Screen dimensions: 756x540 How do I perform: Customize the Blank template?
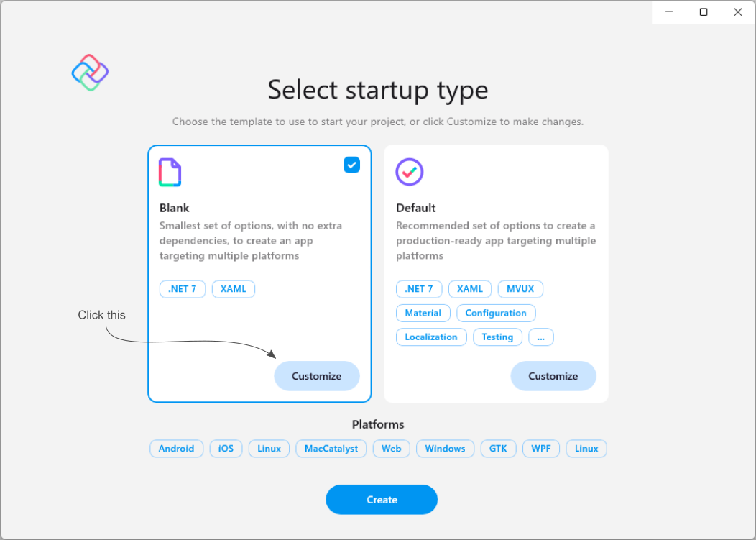(x=316, y=376)
